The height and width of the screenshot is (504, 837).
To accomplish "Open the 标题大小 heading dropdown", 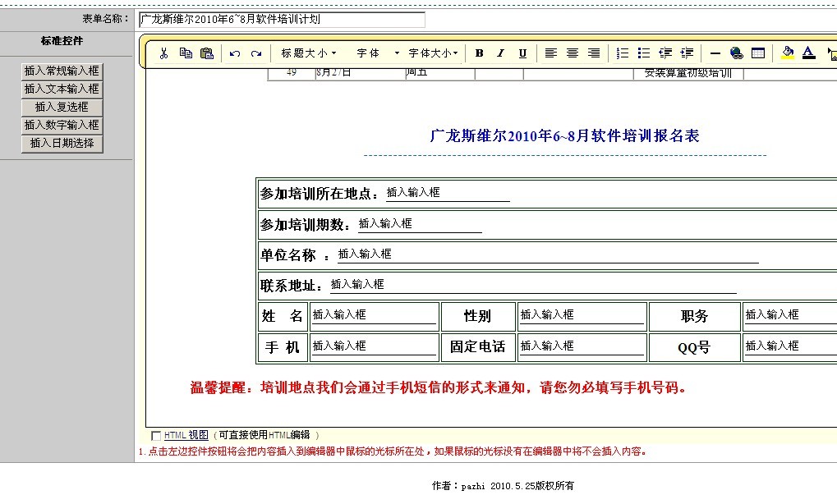I will [309, 53].
